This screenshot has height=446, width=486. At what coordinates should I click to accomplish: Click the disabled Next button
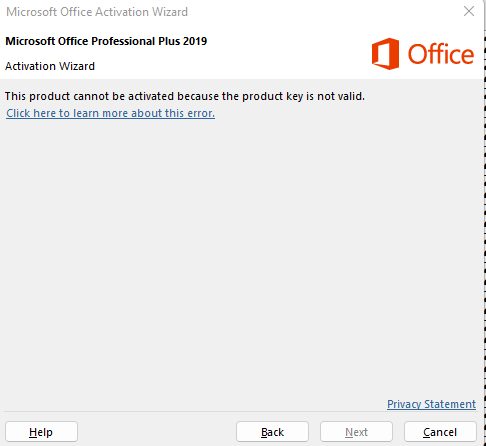356,432
